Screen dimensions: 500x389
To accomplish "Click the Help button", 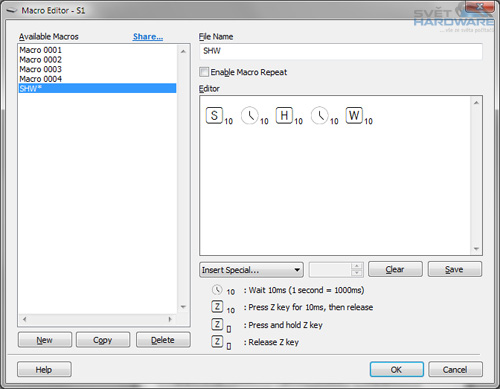I will coord(44,369).
